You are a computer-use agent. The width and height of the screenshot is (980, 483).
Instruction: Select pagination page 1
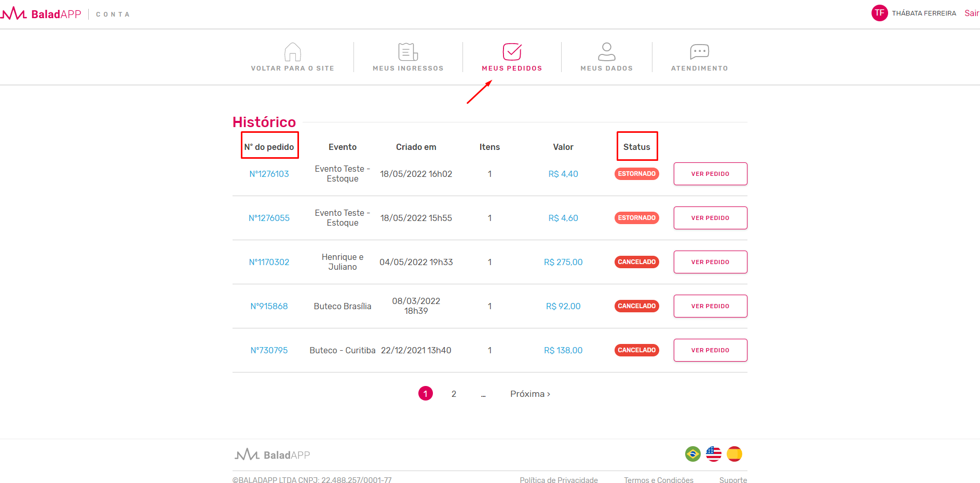click(x=426, y=394)
